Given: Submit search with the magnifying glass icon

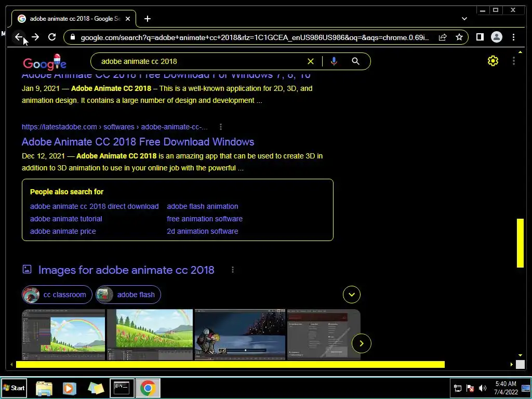Looking at the screenshot, I should tap(355, 61).
